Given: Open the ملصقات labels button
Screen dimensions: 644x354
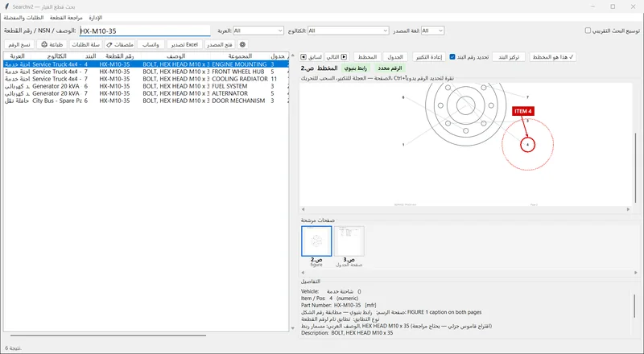Looking at the screenshot, I should click(120, 44).
